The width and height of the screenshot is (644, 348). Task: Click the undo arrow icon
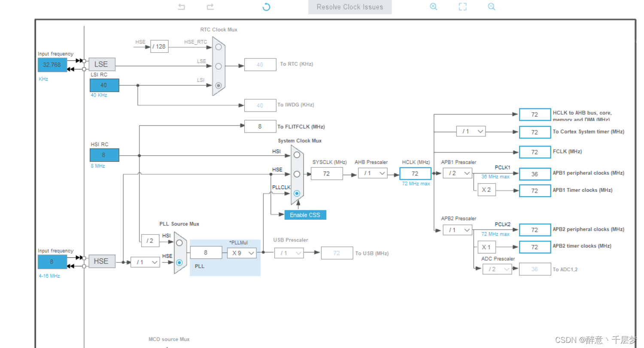(x=182, y=7)
